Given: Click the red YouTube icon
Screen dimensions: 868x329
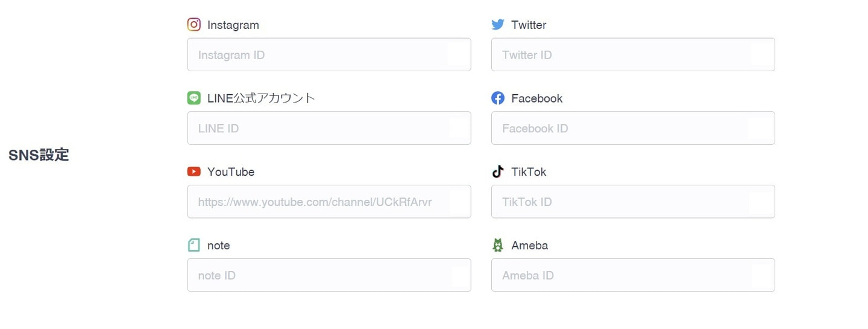Looking at the screenshot, I should [x=193, y=172].
